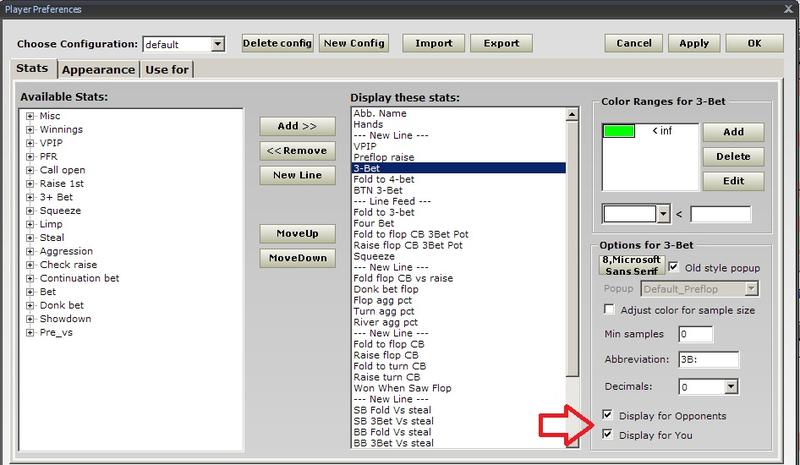The height and width of the screenshot is (465, 800).
Task: Expand the Squeeze tree node
Action: 30,211
